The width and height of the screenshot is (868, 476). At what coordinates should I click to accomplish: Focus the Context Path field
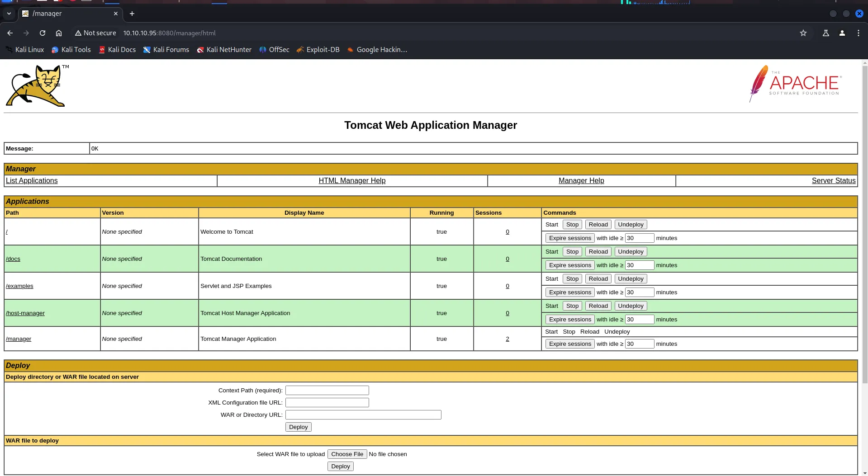coord(327,391)
